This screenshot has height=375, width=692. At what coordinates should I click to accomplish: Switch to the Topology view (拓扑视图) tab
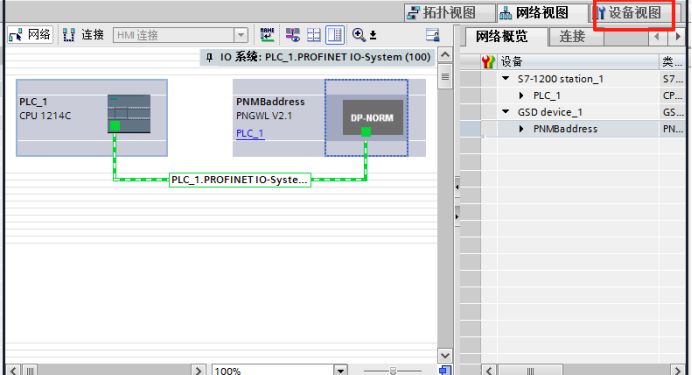(449, 13)
